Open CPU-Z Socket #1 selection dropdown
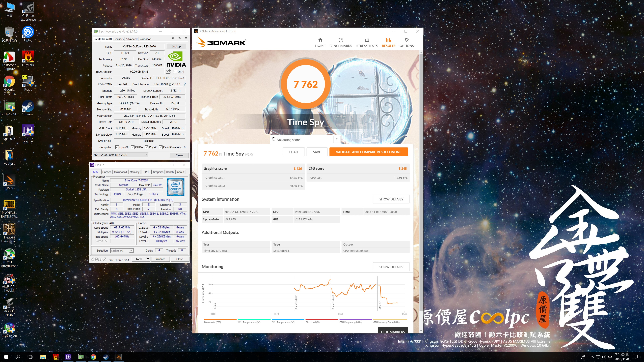This screenshot has height=362, width=644. point(122,251)
